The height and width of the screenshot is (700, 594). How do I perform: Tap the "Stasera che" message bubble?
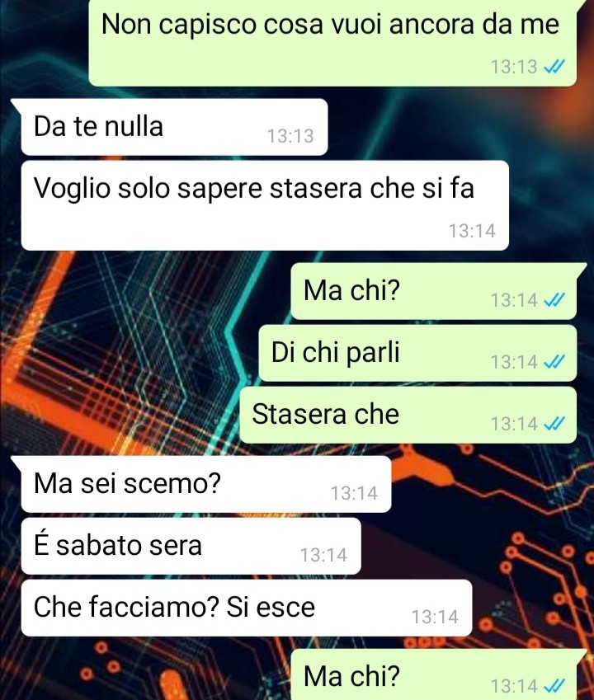tap(408, 416)
